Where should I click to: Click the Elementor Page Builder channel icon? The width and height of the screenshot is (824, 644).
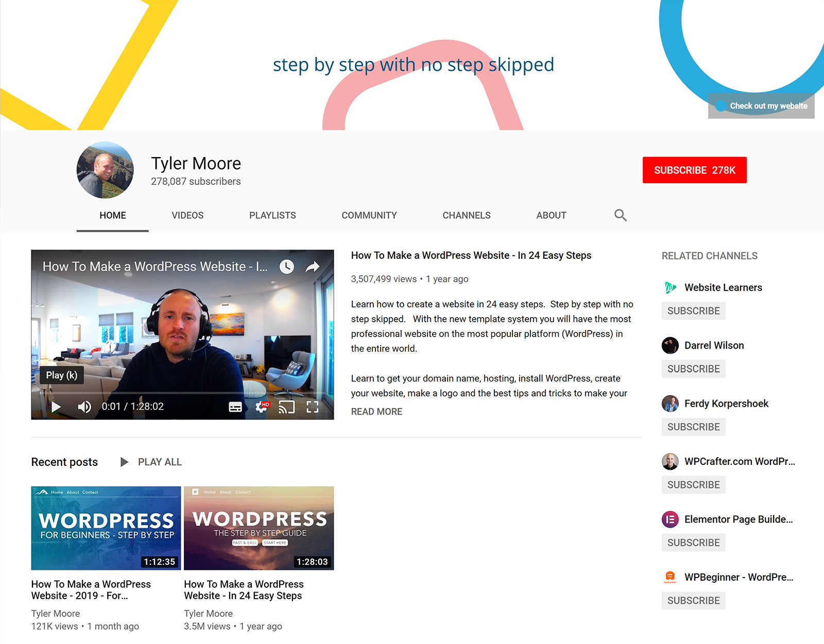click(670, 519)
